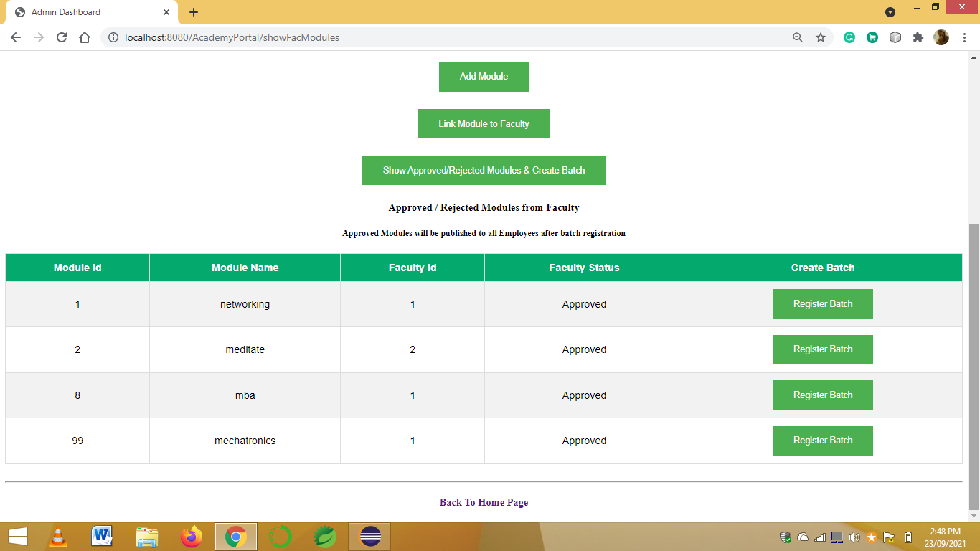Select the meditate module name cell
The image size is (980, 551).
(245, 349)
